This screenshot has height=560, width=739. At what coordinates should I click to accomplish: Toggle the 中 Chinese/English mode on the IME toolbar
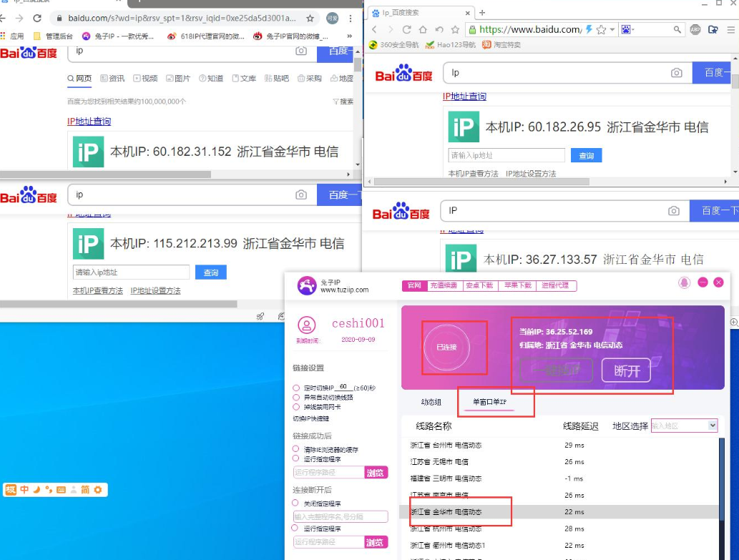24,490
